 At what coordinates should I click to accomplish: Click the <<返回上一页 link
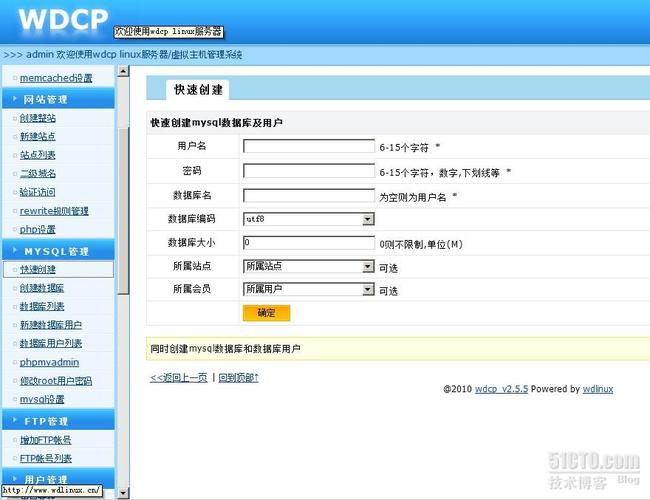[x=179, y=378]
